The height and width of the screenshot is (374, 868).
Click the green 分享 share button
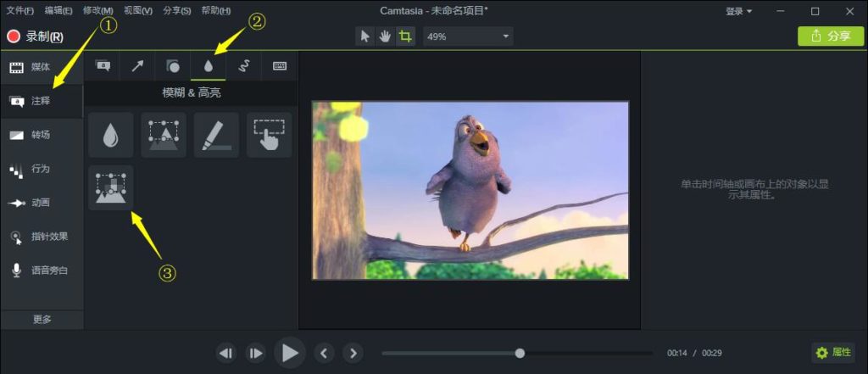click(x=831, y=36)
